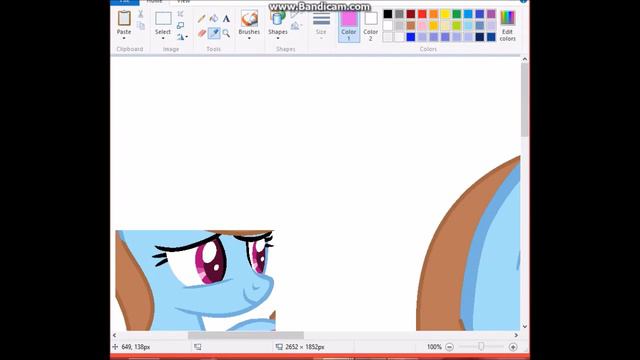Click the scroll left arrow
640x360 pixels.
[x=115, y=335]
